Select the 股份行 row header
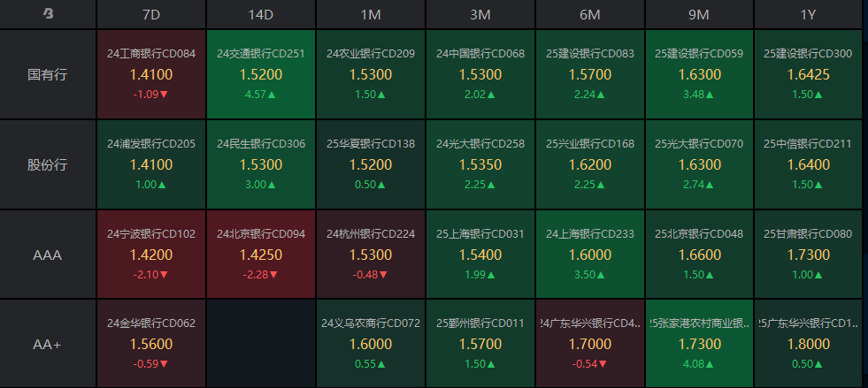This screenshot has width=868, height=388. 48,164
